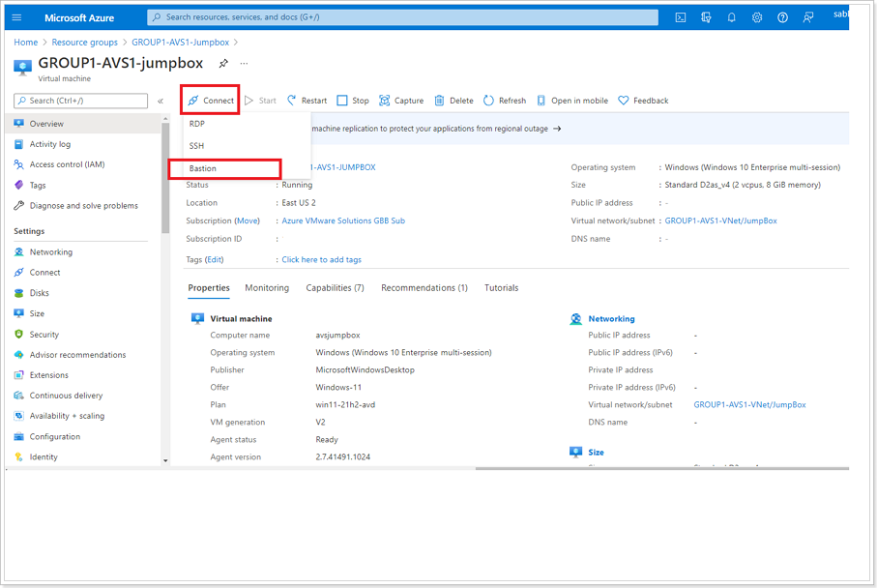
Task: Open the Azure portal hamburger menu
Action: pyautogui.click(x=16, y=17)
